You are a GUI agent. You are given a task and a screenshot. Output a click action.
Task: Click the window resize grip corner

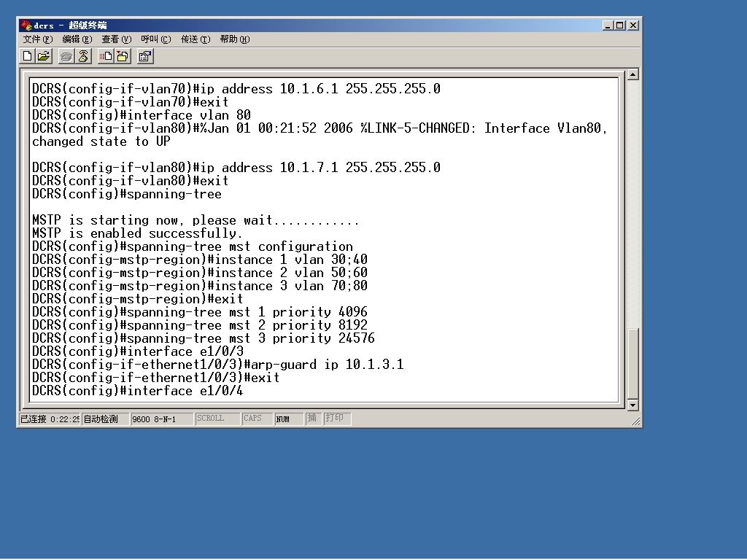coord(635,421)
